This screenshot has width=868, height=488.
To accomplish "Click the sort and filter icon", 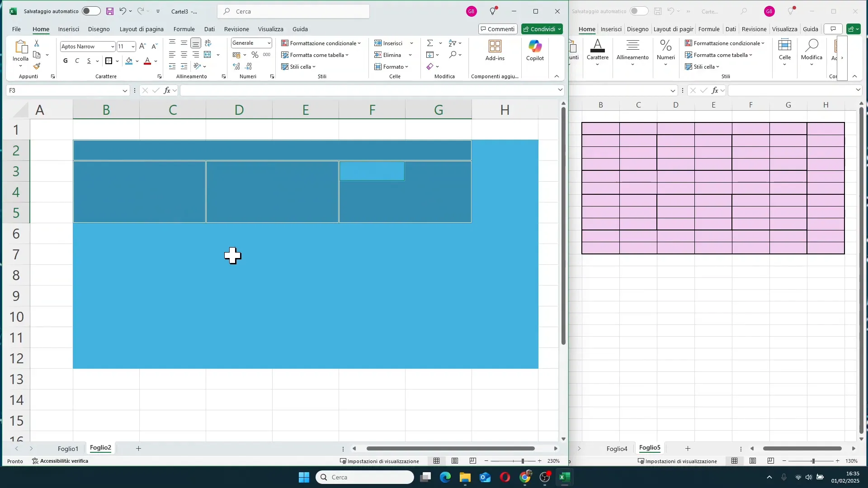I will tap(453, 43).
